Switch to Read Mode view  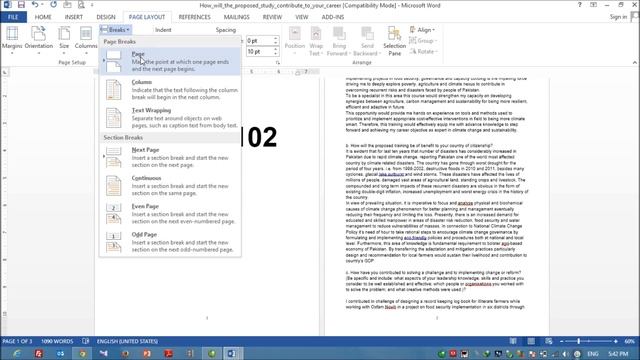pos(513,341)
